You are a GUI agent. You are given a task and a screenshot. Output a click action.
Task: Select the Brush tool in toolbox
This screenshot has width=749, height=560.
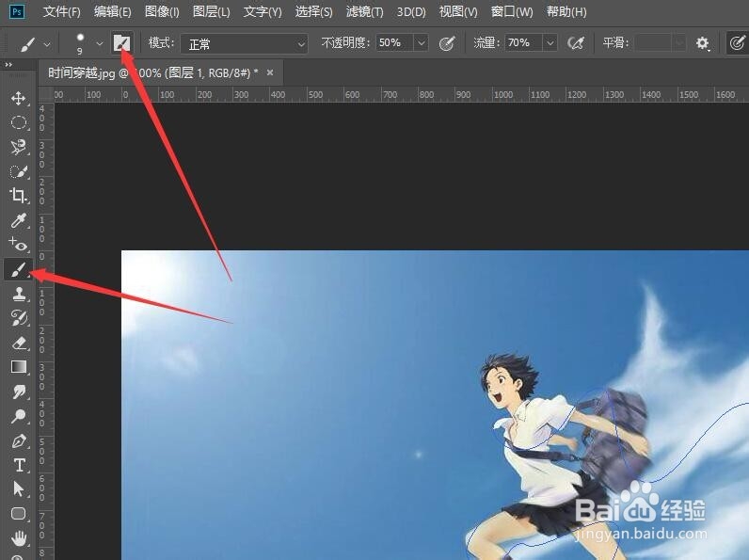pos(18,269)
